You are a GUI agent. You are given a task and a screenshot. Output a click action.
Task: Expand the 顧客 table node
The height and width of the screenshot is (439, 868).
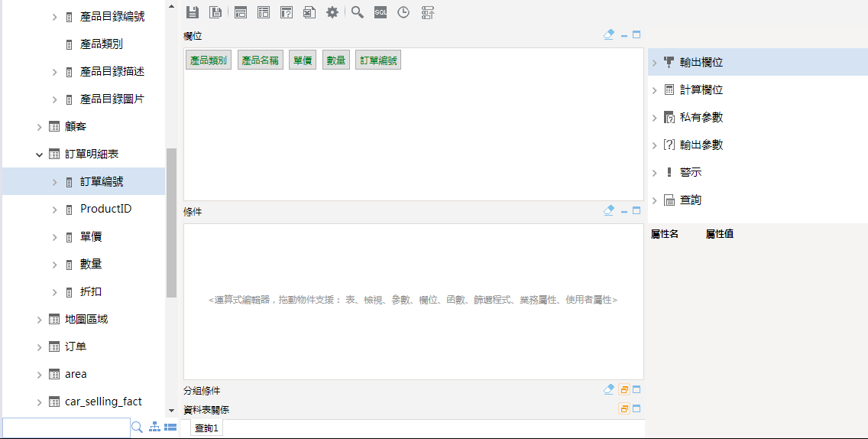click(x=39, y=127)
